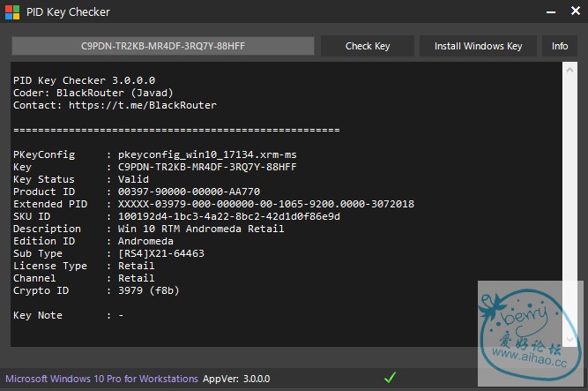Click Install Windows Key button
This screenshot has height=391, width=588.
coord(478,46)
